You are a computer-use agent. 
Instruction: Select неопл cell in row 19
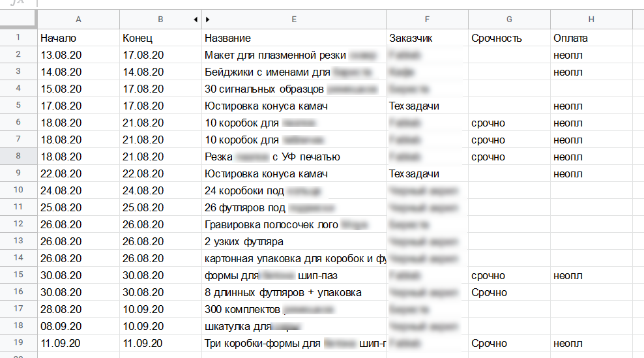591,343
